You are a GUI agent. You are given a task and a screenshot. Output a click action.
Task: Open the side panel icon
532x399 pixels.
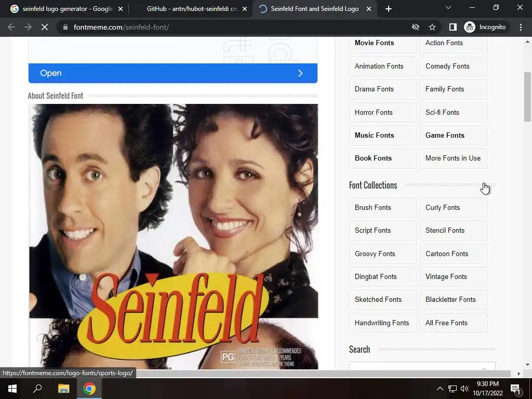[453, 27]
